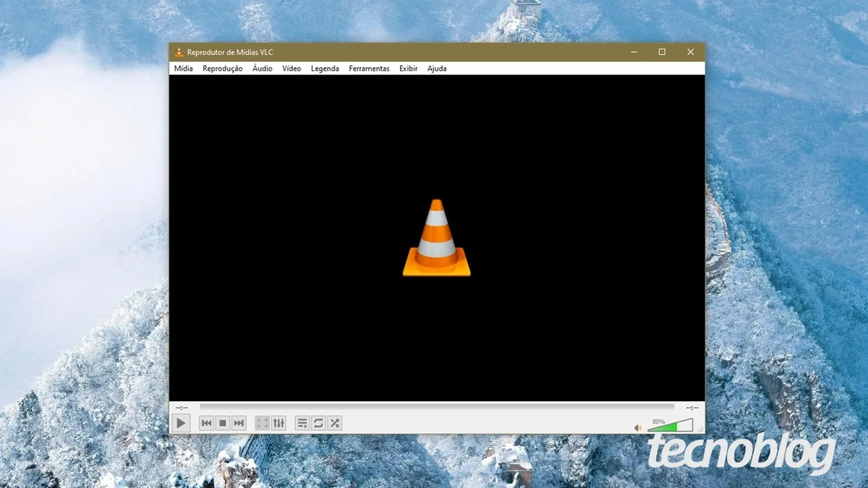Image resolution: width=868 pixels, height=488 pixels.
Task: Click elapsed time label left of seek bar
Action: click(182, 408)
